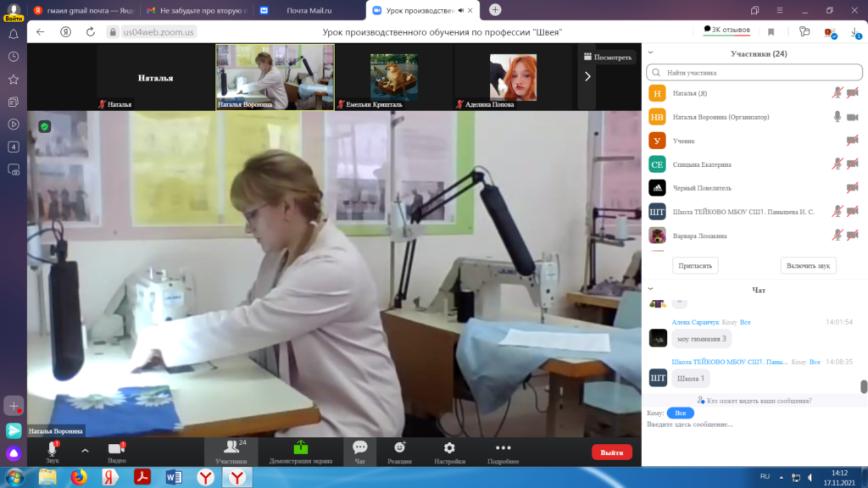Switch to the Почта Mail.ru browser tab

pos(307,9)
